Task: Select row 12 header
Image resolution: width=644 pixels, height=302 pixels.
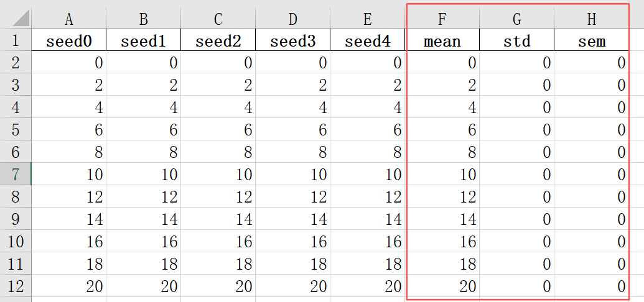Action: 16,286
